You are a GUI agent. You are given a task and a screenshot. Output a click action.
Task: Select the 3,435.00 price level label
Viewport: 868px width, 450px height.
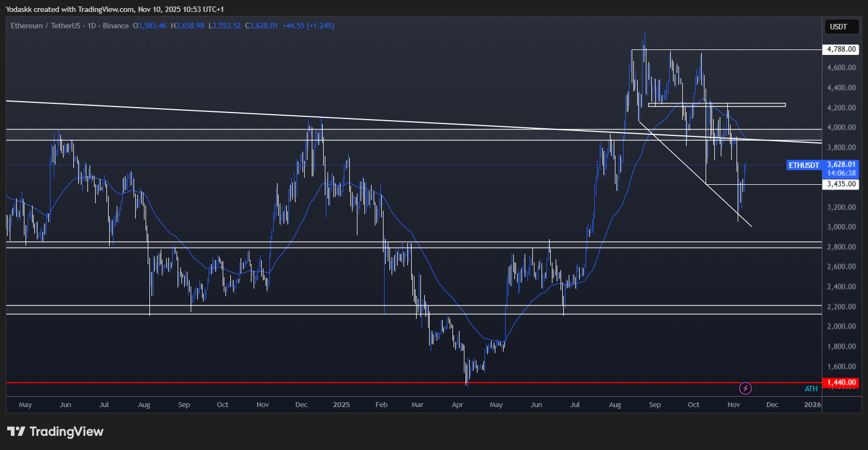841,184
